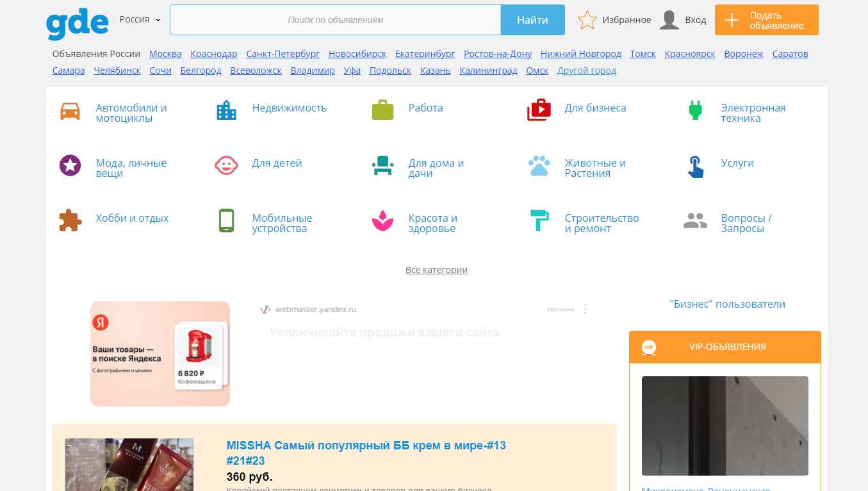This screenshot has height=491, width=868.
Task: Click the pointing hand icon for Услуги
Action: pos(695,167)
